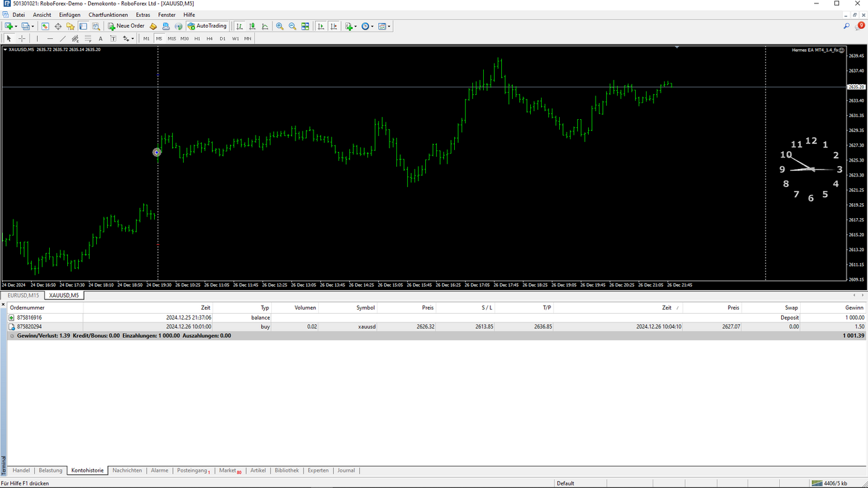The image size is (868, 488).
Task: Open the search magnifier at top right
Action: pyautogui.click(x=846, y=26)
